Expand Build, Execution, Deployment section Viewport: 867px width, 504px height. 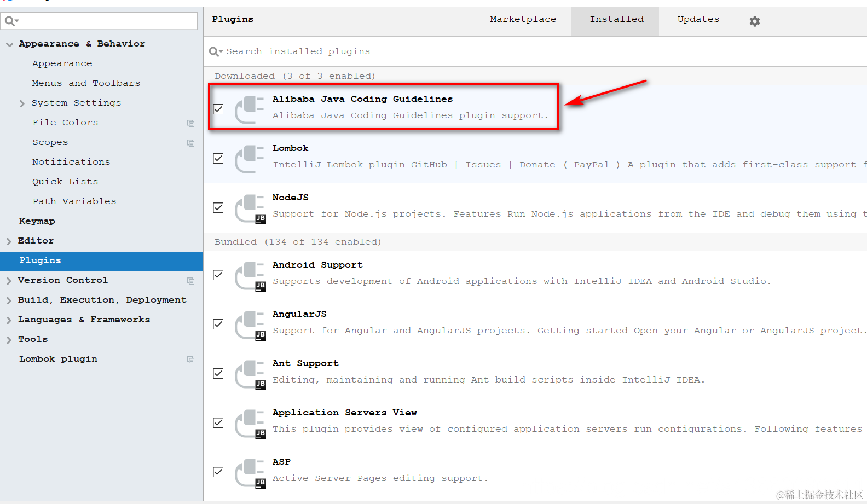click(9, 300)
